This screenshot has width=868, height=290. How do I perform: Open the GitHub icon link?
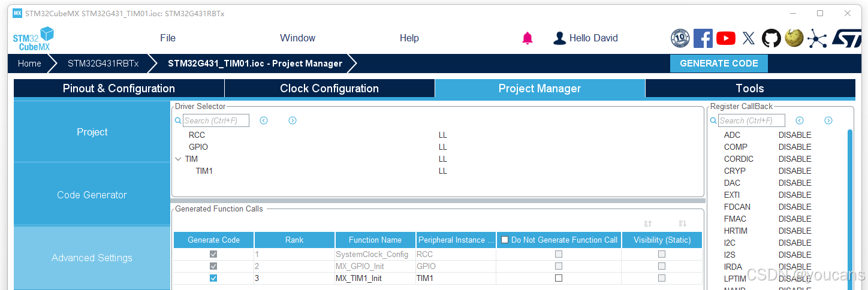(771, 38)
